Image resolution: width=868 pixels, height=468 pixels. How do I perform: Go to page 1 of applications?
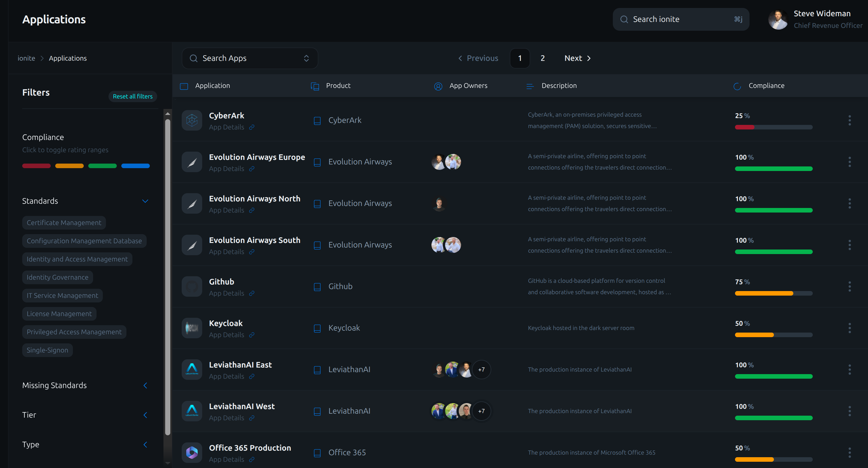pyautogui.click(x=520, y=58)
